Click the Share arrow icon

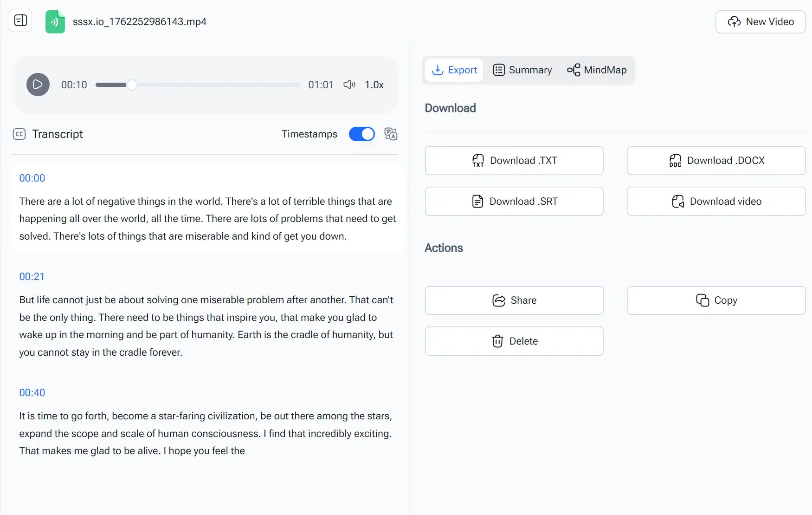(499, 300)
